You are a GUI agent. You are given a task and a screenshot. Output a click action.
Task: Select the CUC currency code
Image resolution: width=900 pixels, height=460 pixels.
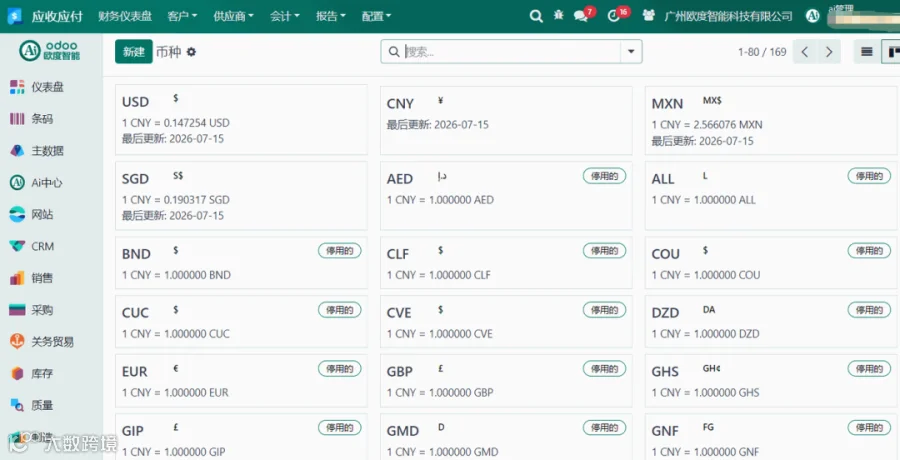135,313
